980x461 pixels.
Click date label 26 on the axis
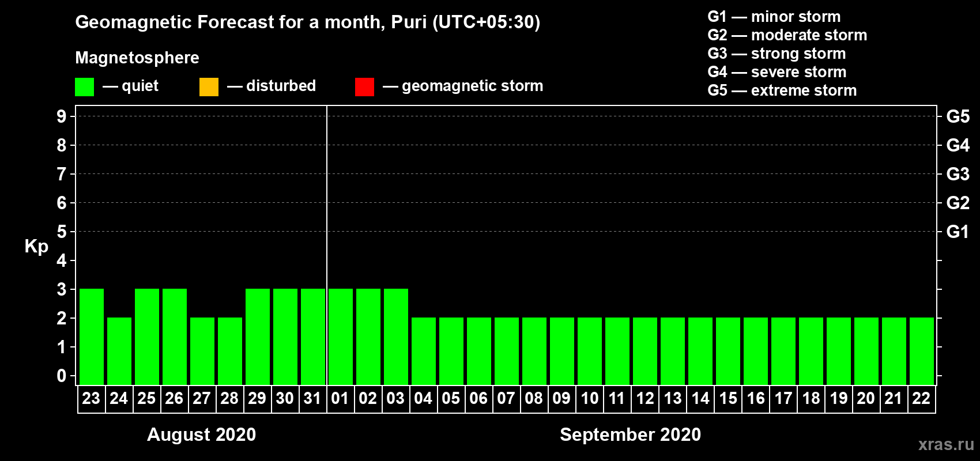pos(174,399)
